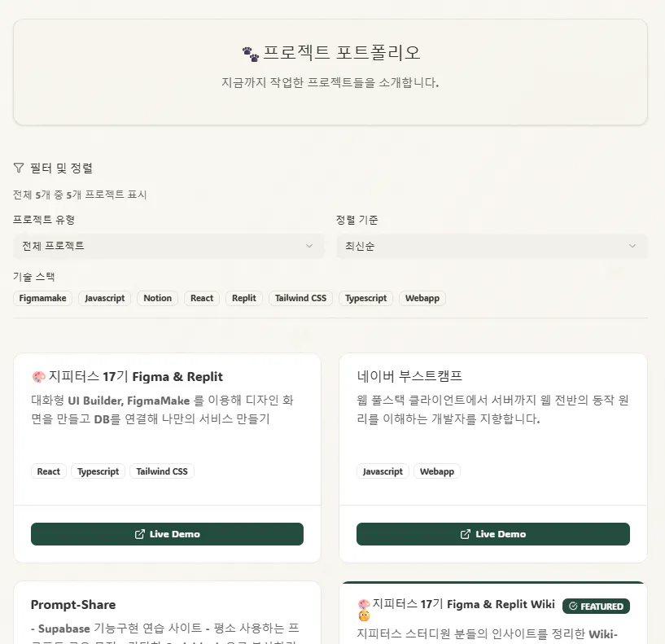Toggle the Figmamake tech stack filter tag
The image size is (665, 644).
click(42, 298)
